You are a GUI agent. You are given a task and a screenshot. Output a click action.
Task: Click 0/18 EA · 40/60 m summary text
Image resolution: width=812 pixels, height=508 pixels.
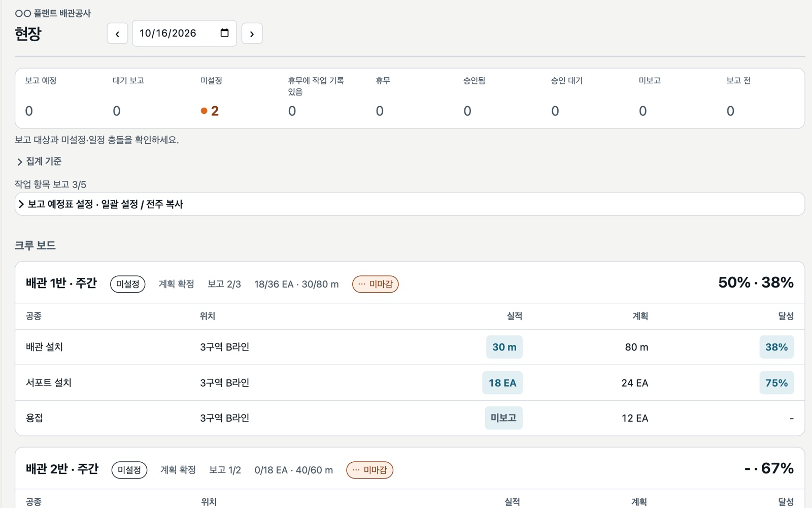(x=294, y=470)
